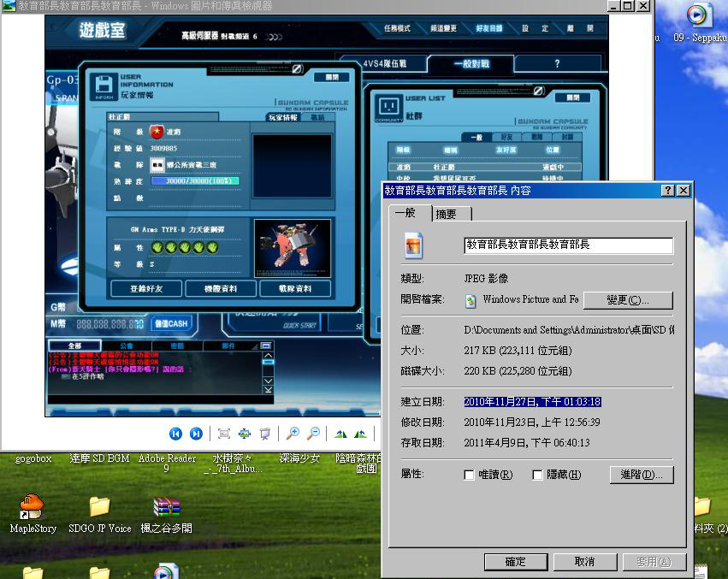Minimize the picture viewer window

pos(613,6)
